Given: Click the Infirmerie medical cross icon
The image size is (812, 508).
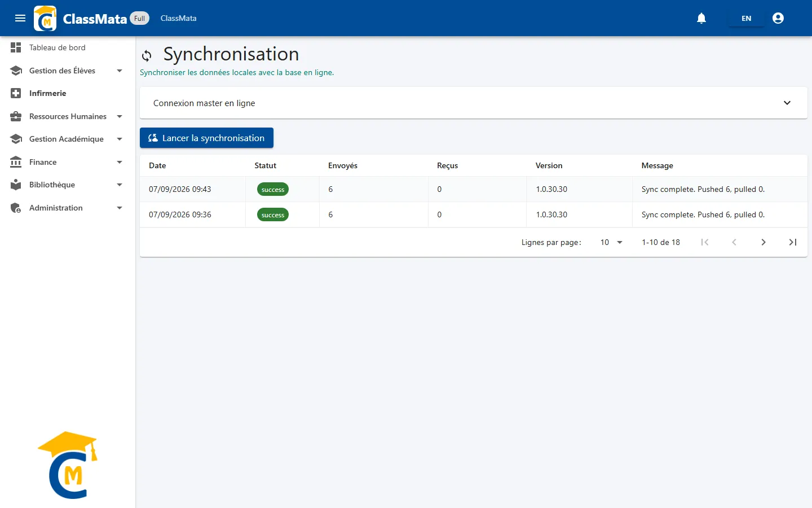Looking at the screenshot, I should tap(16, 93).
